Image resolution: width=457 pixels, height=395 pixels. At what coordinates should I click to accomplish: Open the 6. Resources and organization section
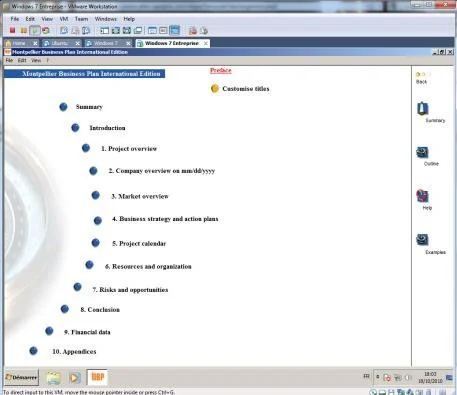[x=148, y=266]
